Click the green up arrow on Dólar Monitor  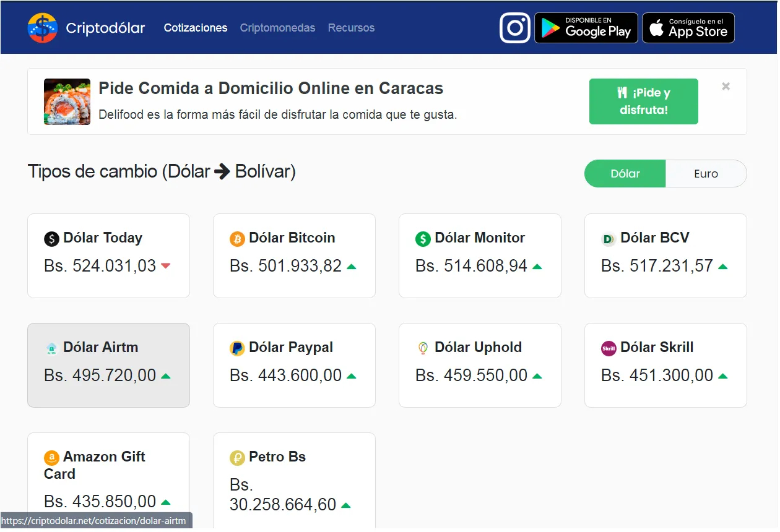[x=537, y=267]
